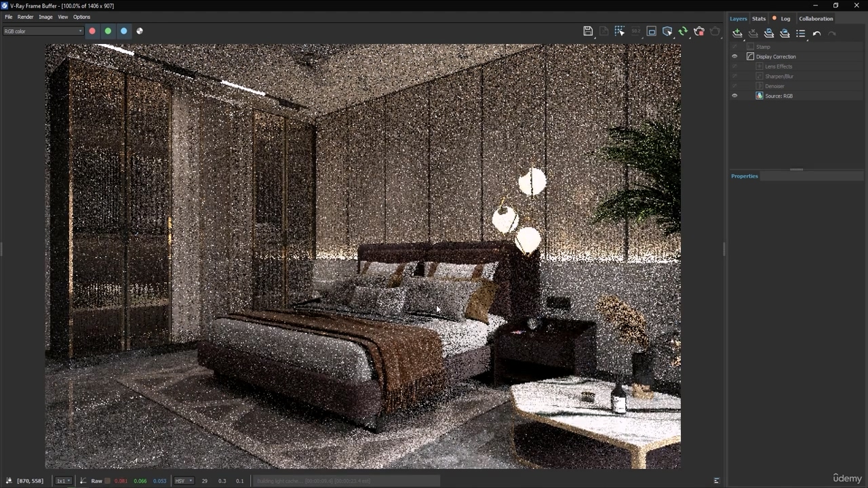Toggle the alpha channel view
868x488 pixels.
tap(140, 31)
